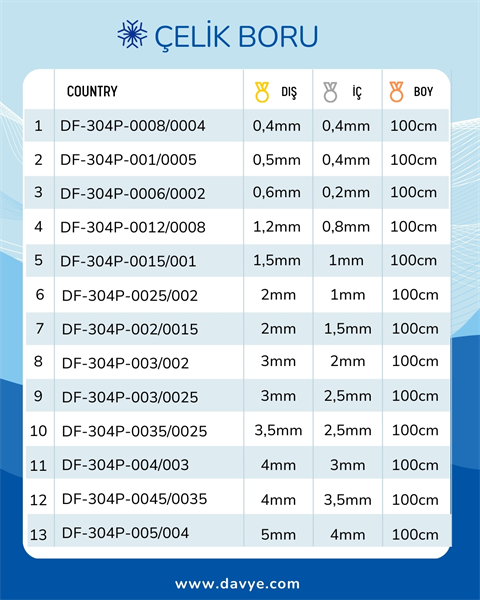Click the 3,5mm value in row 12
Image resolution: width=480 pixels, height=600 pixels.
click(x=348, y=500)
